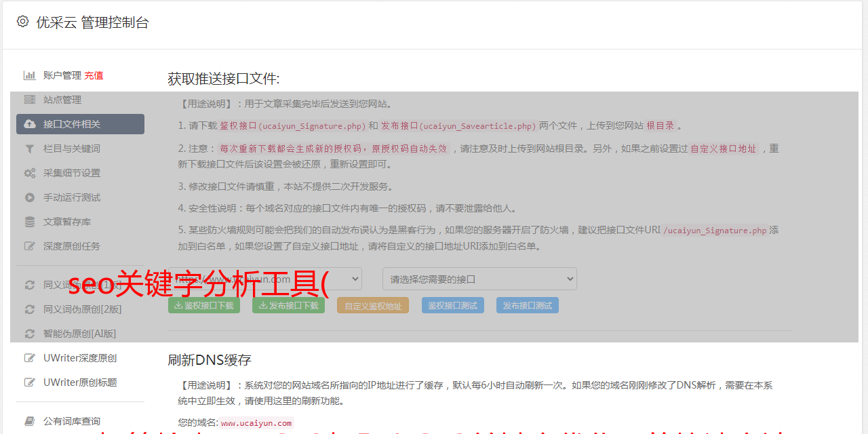Click the domain text www.ucaiyun.com
Viewport: 868px width, 434px height.
(256, 423)
